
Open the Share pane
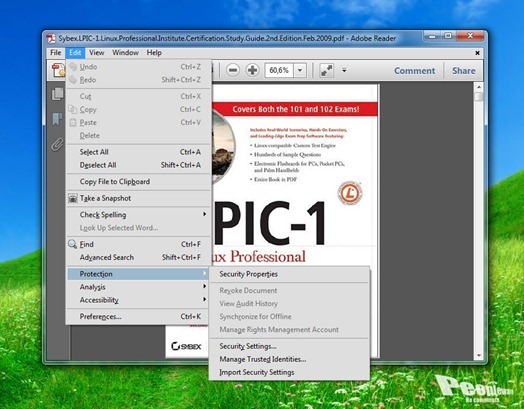tap(464, 71)
